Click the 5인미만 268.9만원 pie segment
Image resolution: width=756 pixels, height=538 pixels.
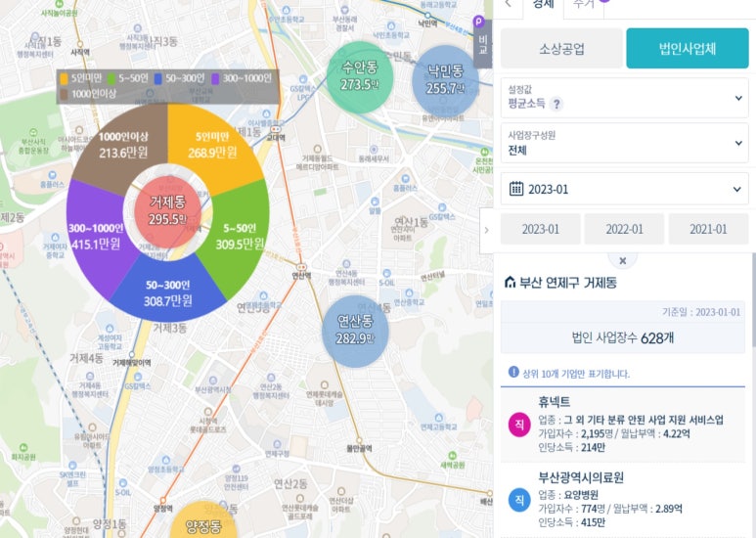[x=212, y=145]
